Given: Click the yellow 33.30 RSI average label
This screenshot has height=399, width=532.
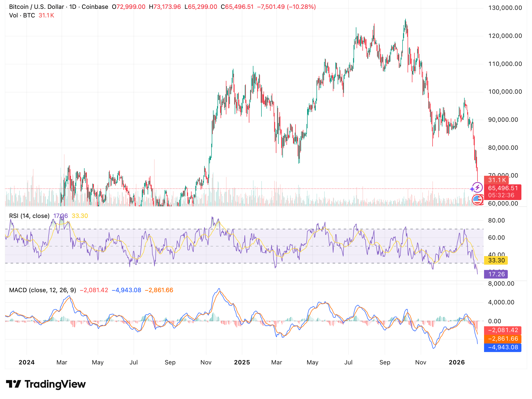Looking at the screenshot, I should pos(496,260).
